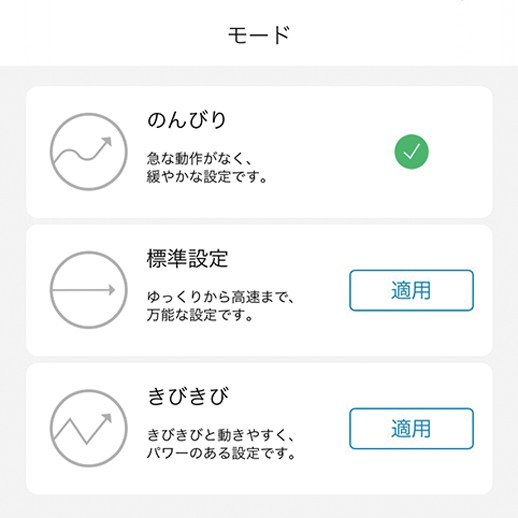The height and width of the screenshot is (518, 518).
Task: Tap the zigzag arrow icon for きびきび
Action: point(89,428)
